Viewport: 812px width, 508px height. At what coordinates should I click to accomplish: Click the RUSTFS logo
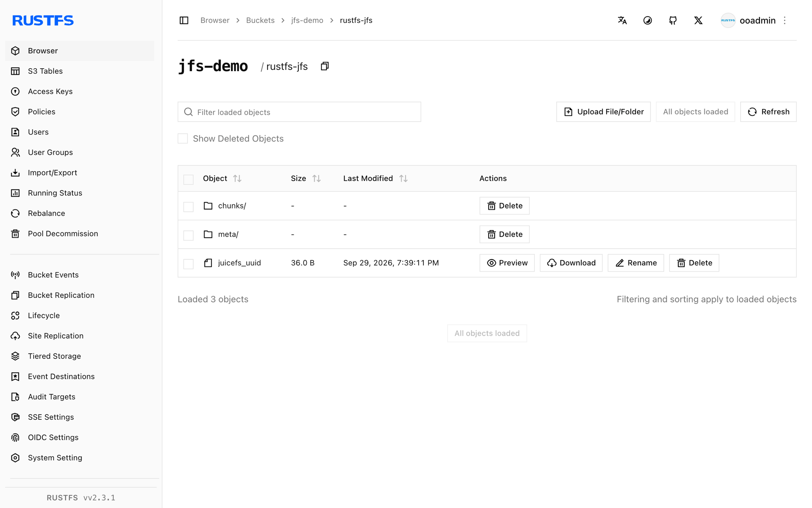coord(43,20)
